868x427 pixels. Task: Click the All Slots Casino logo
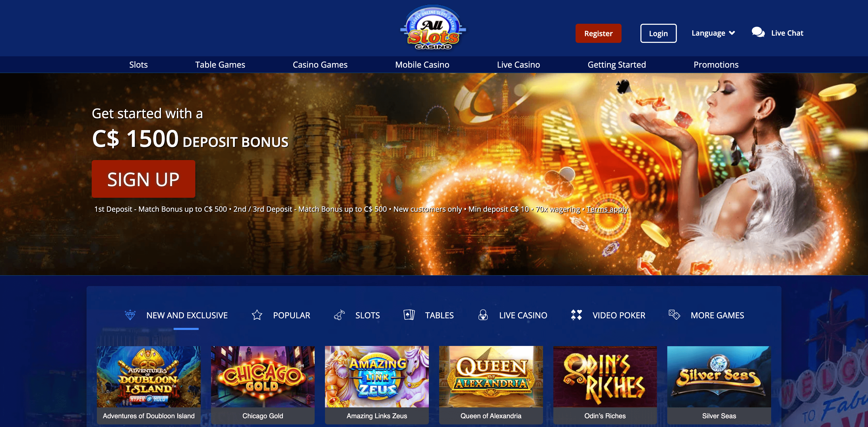433,28
